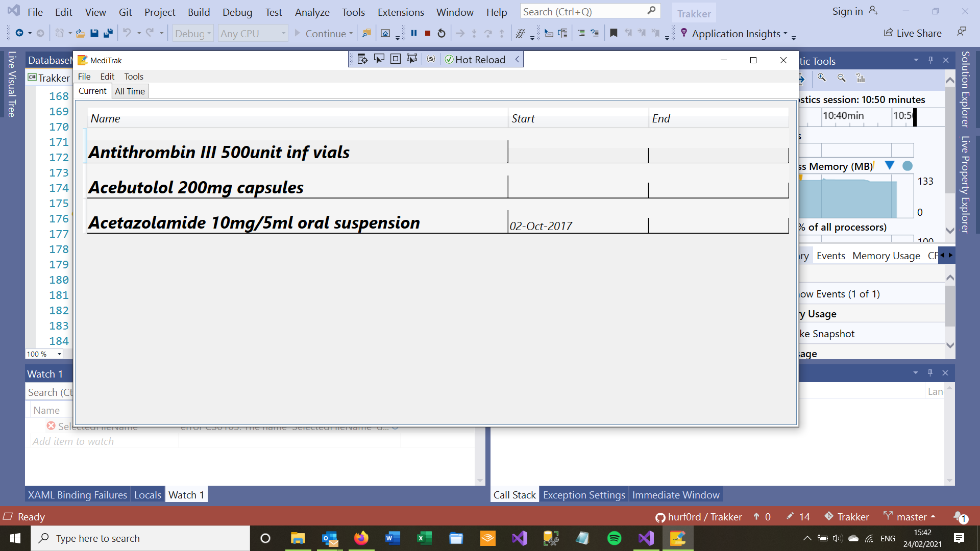Restart the debug session
This screenshot has width=980, height=551.
coord(442,33)
